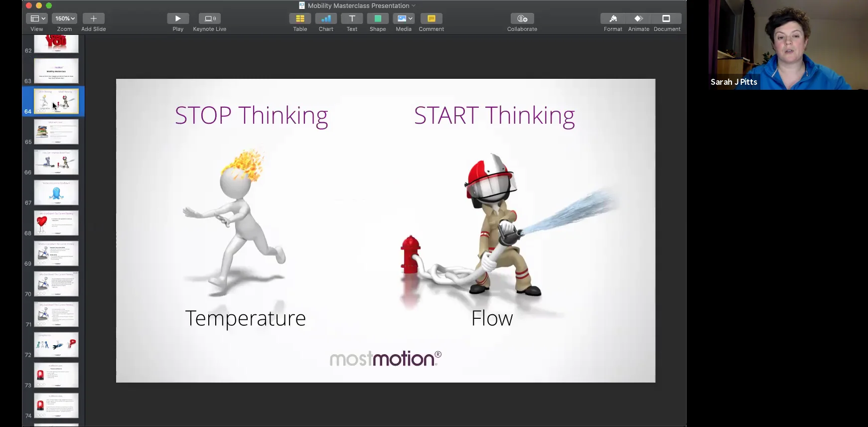868x427 pixels.
Task: Select slide 71 thumbnail in navigator
Action: point(56,314)
